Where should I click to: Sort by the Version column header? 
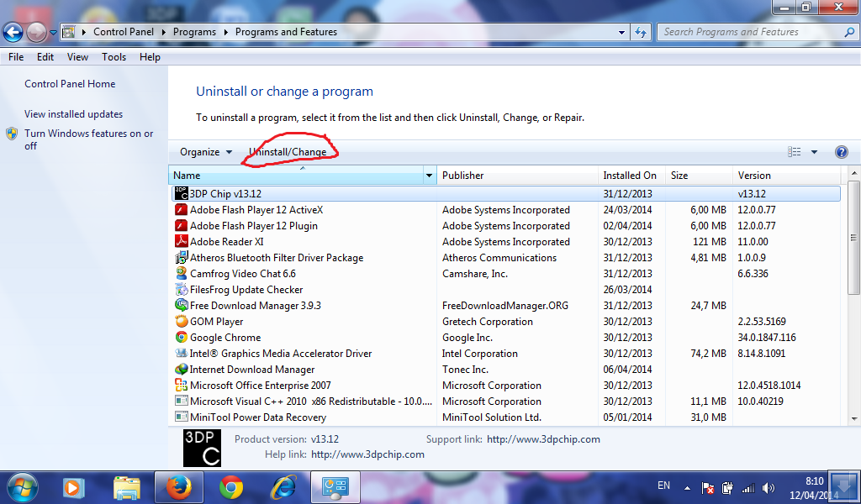tap(786, 176)
